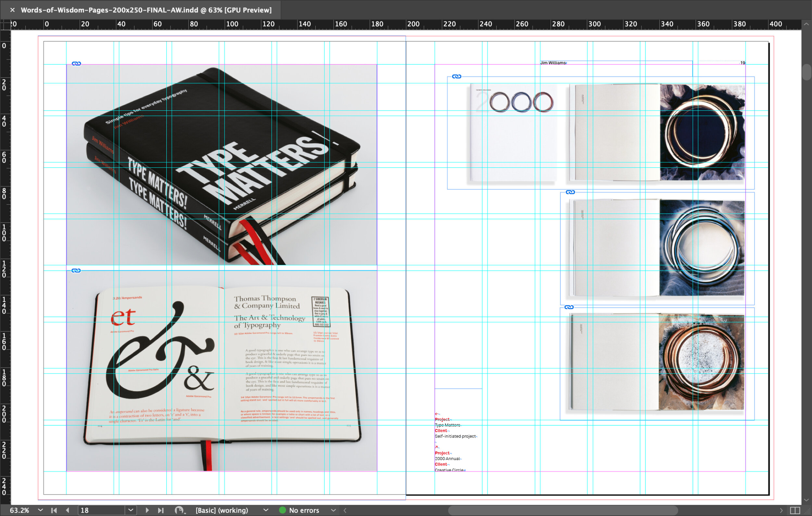This screenshot has width=812, height=516.
Task: Select the blue rings spread image
Action: coord(657,249)
